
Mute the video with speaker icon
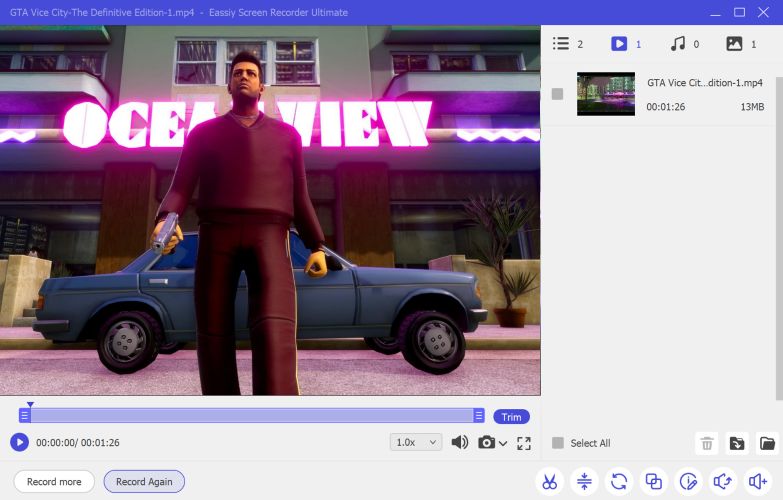tap(459, 442)
